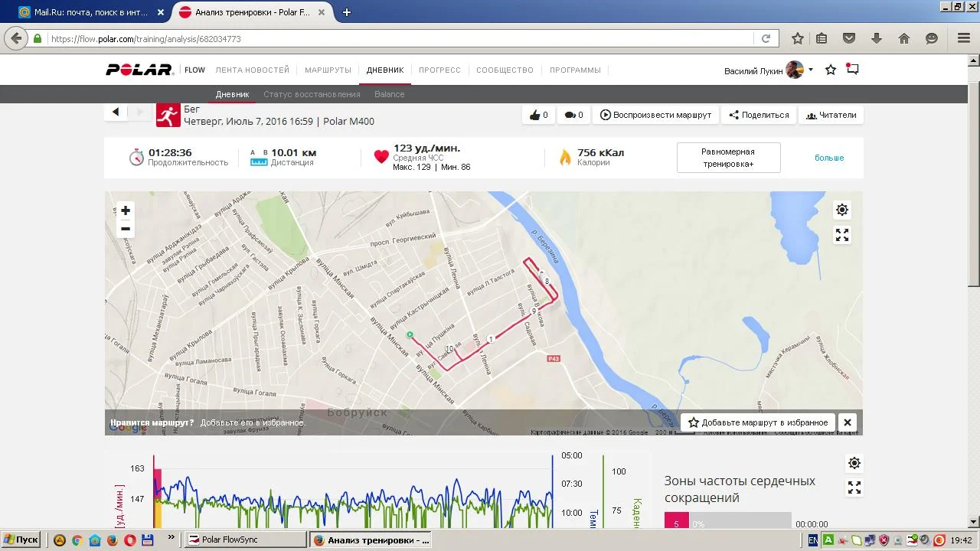Expand more stats with 'больше' link
This screenshot has height=551, width=980.
click(828, 158)
